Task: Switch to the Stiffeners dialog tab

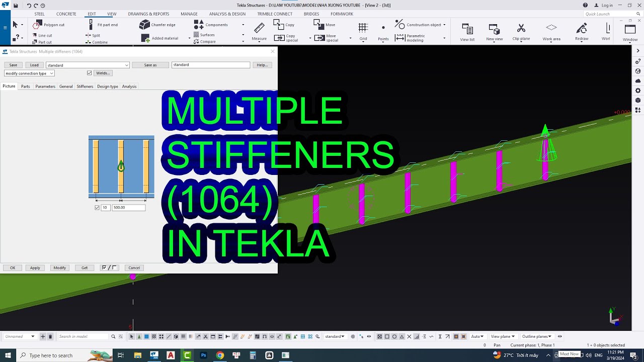Action: coord(85,86)
